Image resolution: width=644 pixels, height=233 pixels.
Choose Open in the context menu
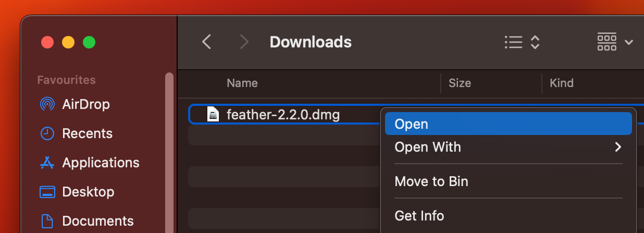508,124
